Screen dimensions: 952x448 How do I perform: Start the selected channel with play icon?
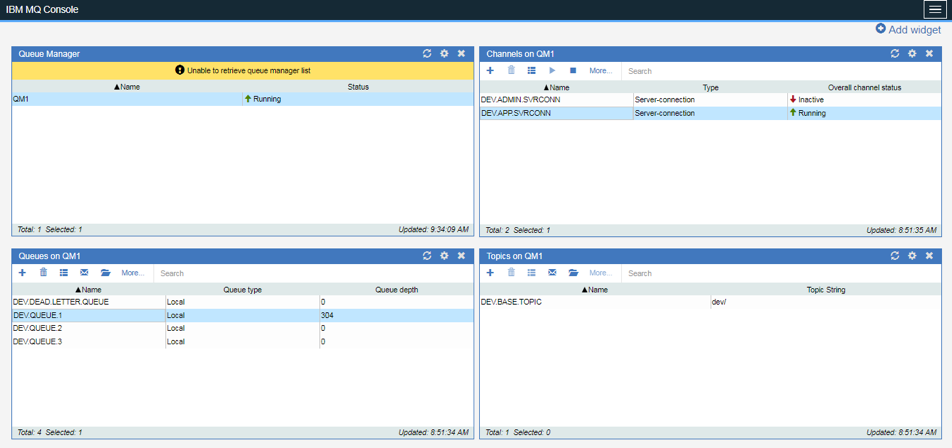pos(552,70)
